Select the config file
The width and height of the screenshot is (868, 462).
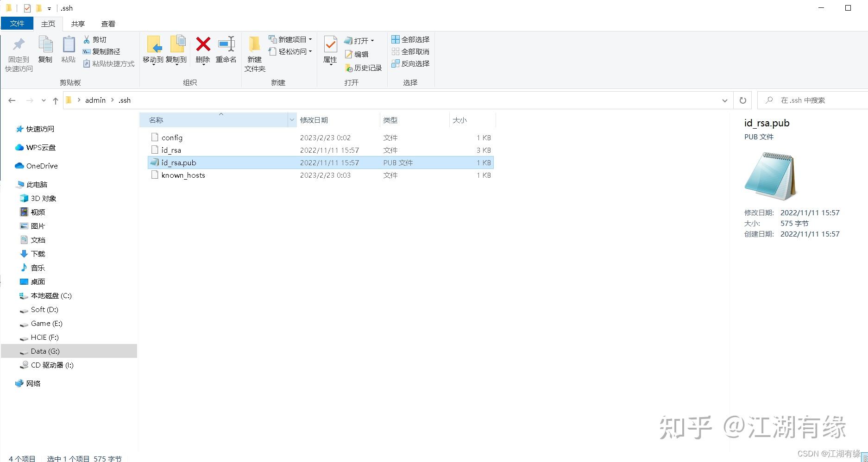click(172, 137)
